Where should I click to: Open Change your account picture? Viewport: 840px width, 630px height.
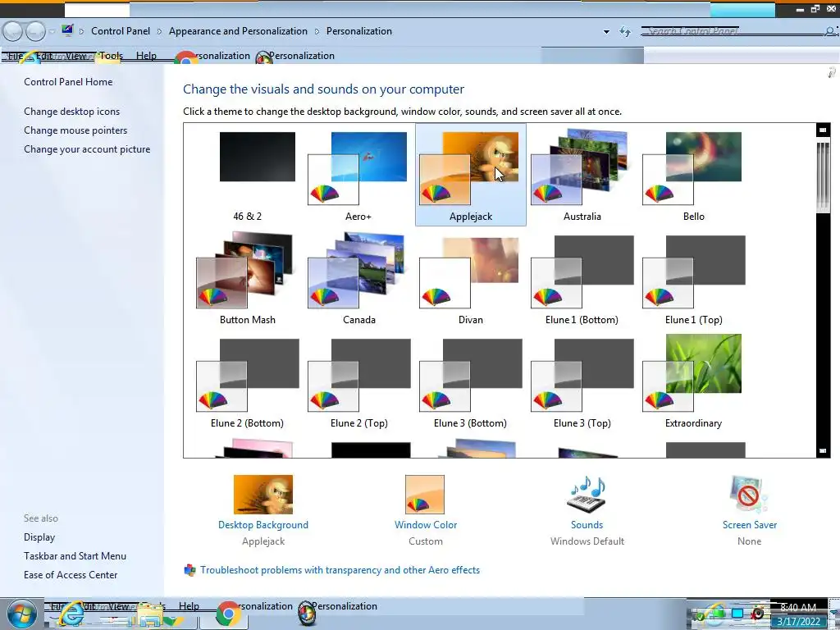[x=87, y=149]
